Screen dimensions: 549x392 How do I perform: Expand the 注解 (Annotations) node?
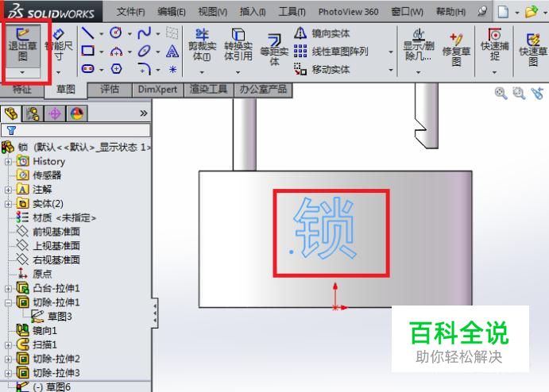(x=8, y=190)
